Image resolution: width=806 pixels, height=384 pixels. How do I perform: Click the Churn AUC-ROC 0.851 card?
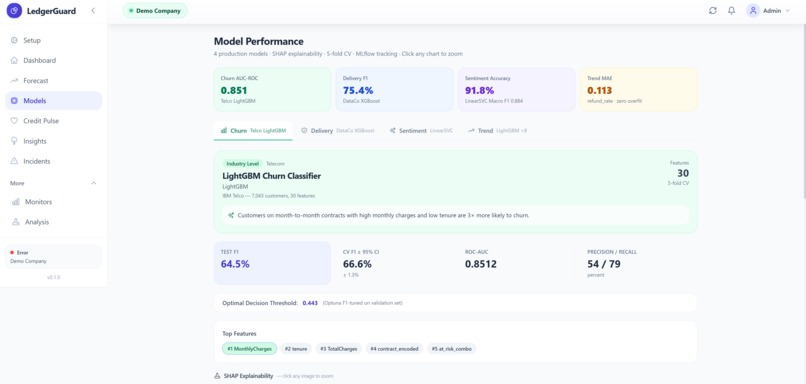(x=272, y=89)
